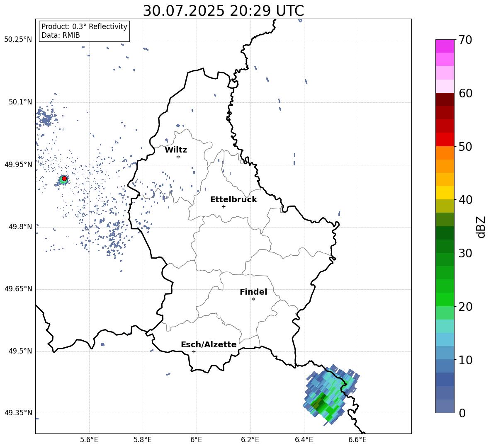Click the Ettelbruck city label
The image size is (491, 448).
click(x=233, y=200)
